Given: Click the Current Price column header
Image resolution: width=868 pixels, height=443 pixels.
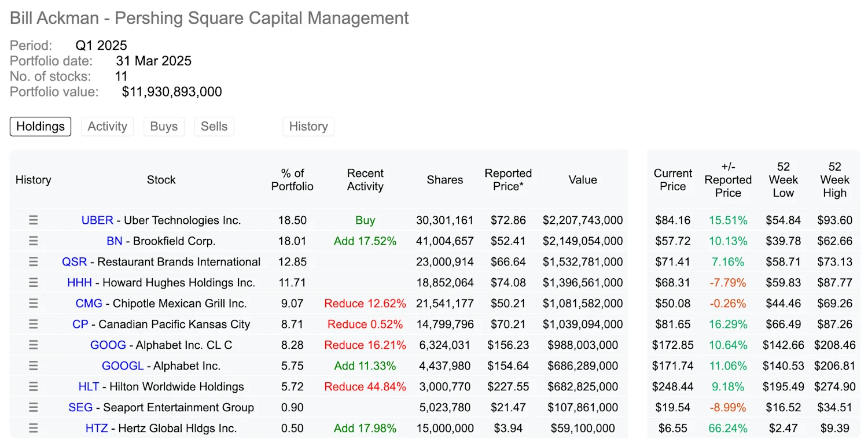Looking at the screenshot, I should coord(673,180).
